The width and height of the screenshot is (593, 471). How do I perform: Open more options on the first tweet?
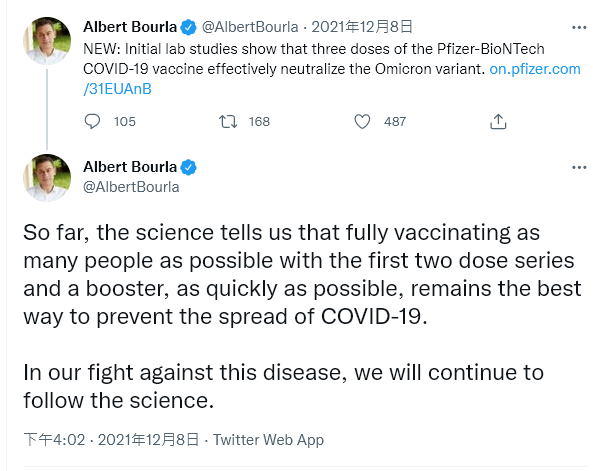pyautogui.click(x=579, y=27)
